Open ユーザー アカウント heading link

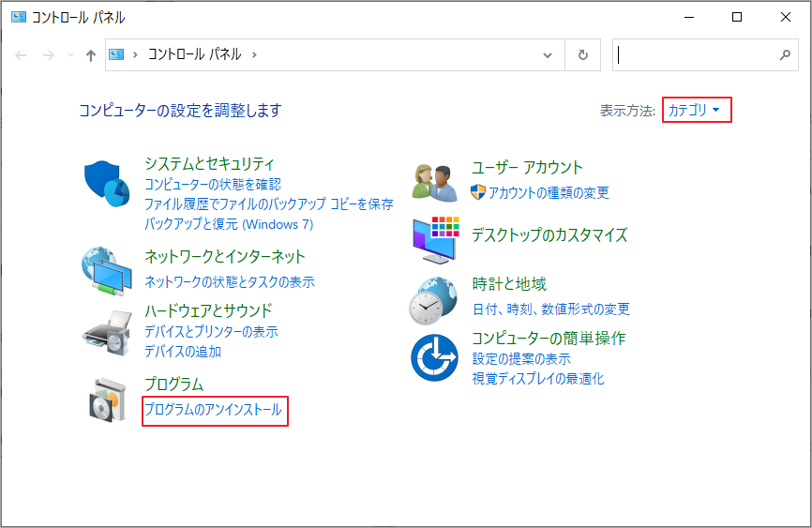pyautogui.click(x=527, y=167)
